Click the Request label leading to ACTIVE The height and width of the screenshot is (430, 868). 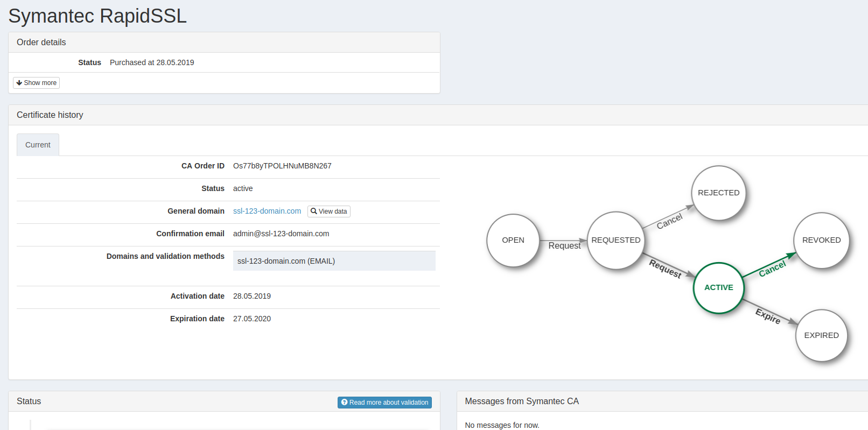pos(666,269)
